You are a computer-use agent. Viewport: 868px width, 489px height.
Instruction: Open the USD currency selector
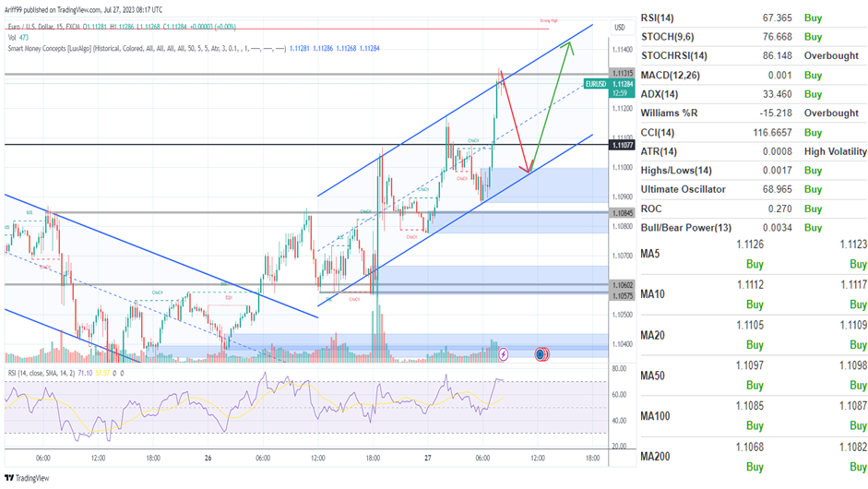point(620,28)
